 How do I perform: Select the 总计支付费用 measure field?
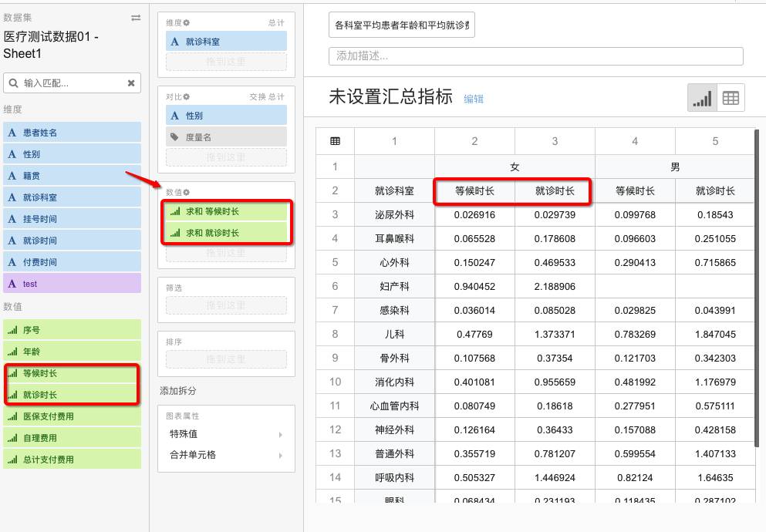73,460
